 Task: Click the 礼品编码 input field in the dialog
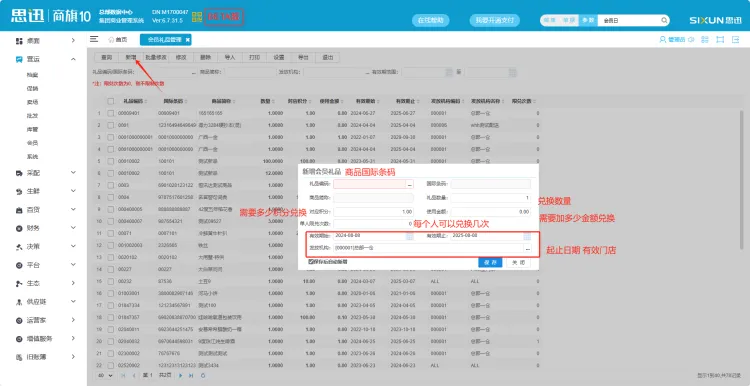click(370, 184)
